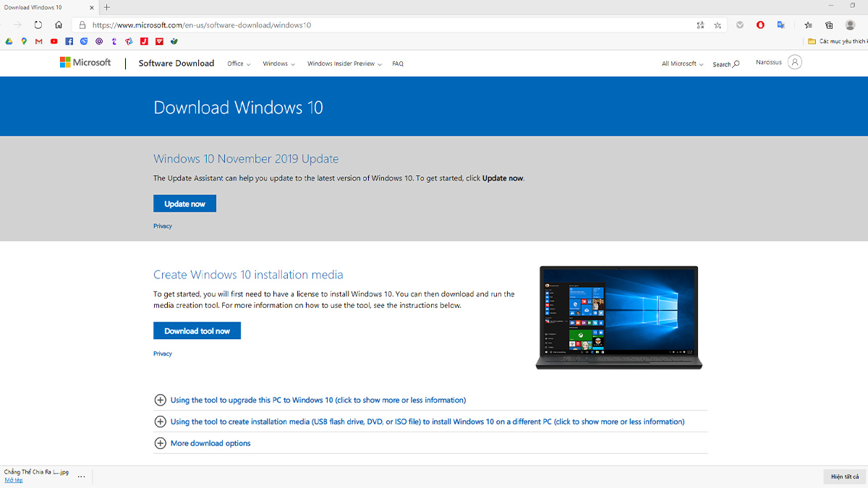Open the YouTube bookmark icon
Screen dimensions: 868x488
(54, 41)
